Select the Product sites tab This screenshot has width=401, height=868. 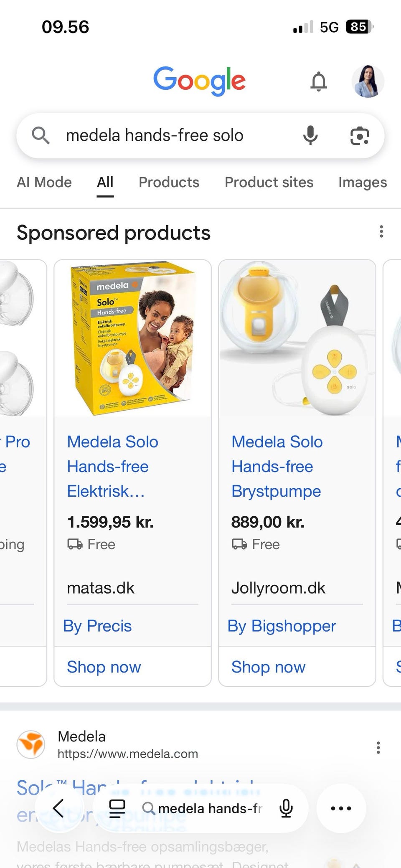point(269,182)
